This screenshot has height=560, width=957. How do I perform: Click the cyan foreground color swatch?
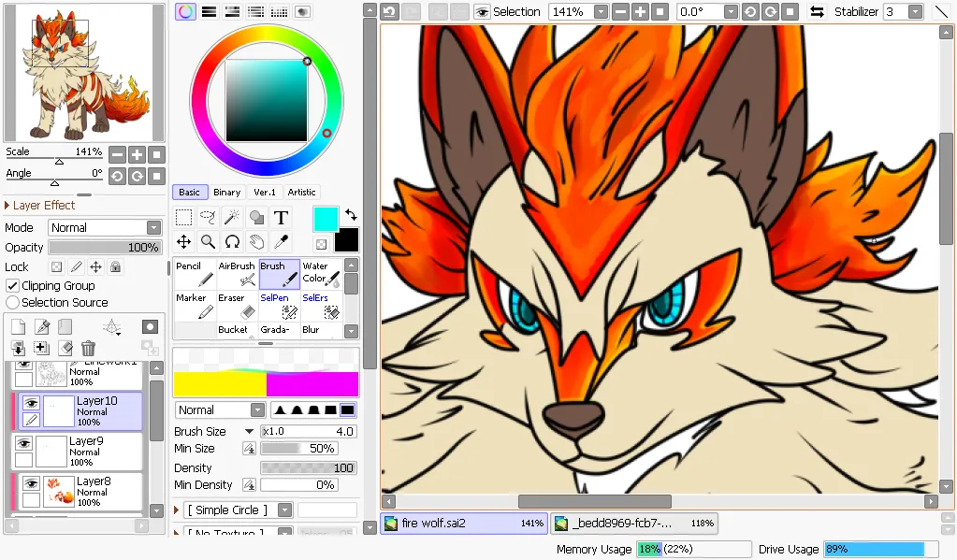326,219
